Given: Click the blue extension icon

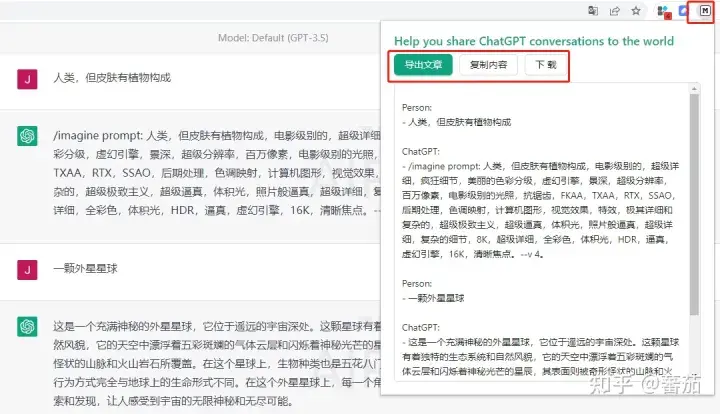Looking at the screenshot, I should [685, 11].
